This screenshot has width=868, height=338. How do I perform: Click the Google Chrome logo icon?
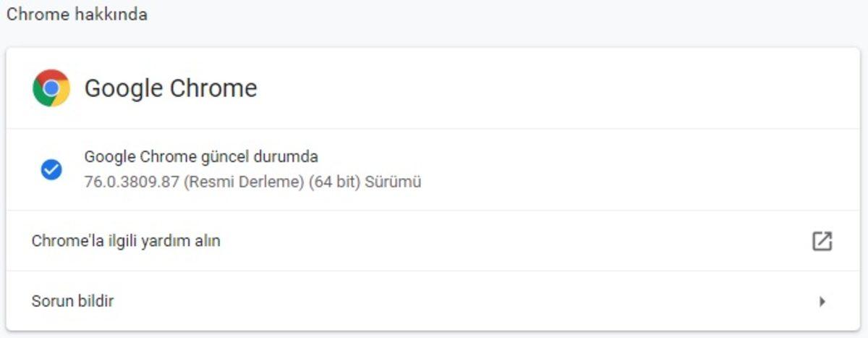point(51,88)
